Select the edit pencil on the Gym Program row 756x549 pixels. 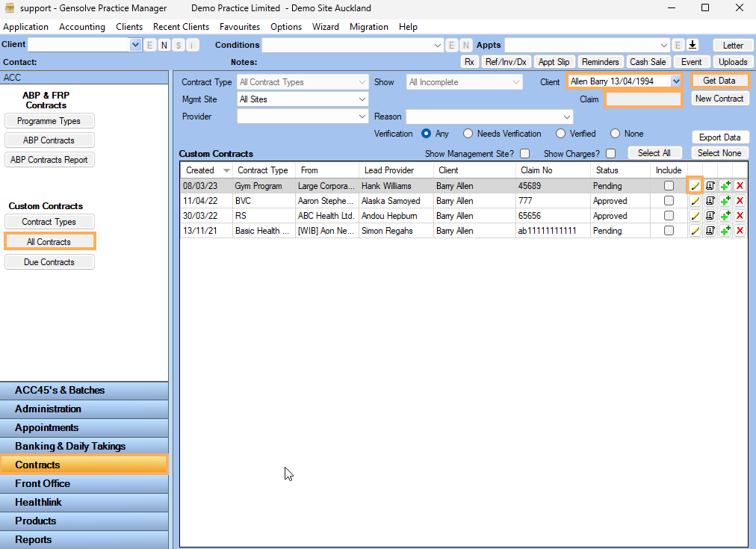(x=694, y=185)
